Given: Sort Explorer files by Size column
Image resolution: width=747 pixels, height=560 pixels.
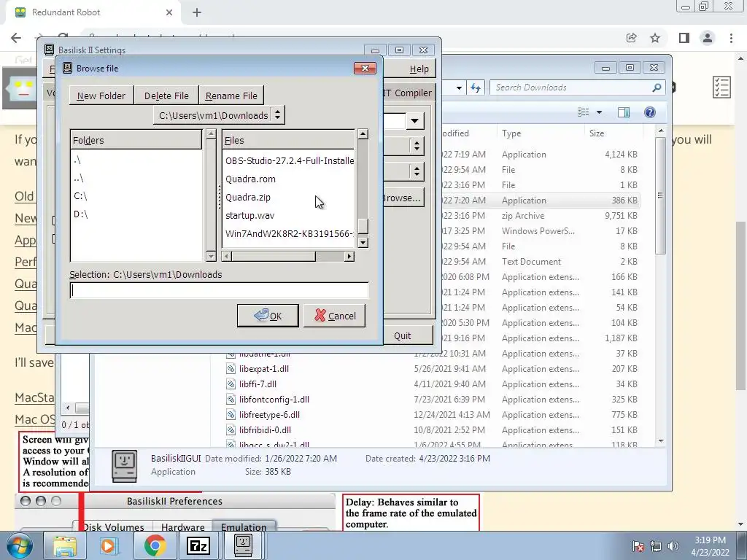Looking at the screenshot, I should [614, 133].
